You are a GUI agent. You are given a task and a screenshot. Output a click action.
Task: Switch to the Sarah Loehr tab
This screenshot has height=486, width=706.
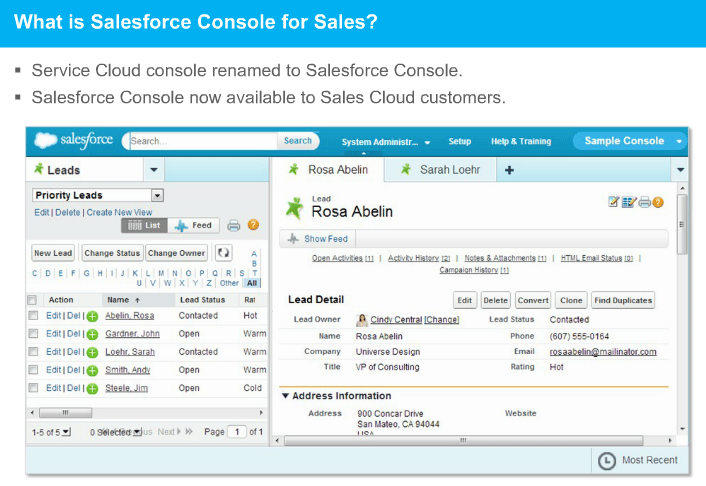[x=440, y=169]
